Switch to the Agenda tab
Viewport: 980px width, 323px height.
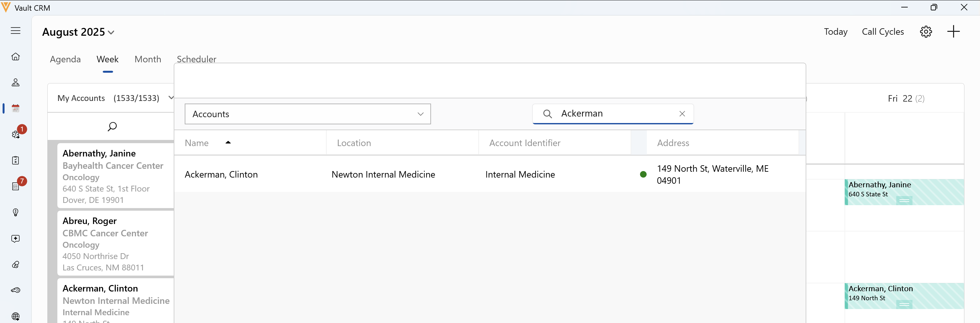tap(65, 59)
